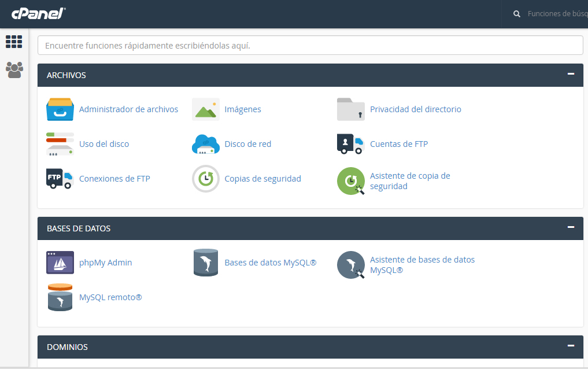
Task: Click the phpMy Admin sailboat icon
Action: point(60,263)
